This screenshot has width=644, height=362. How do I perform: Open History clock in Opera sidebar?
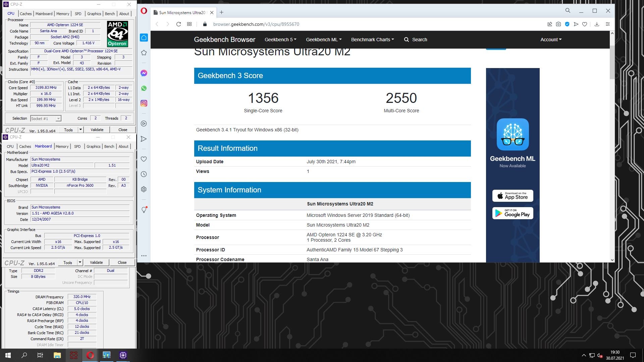click(144, 174)
